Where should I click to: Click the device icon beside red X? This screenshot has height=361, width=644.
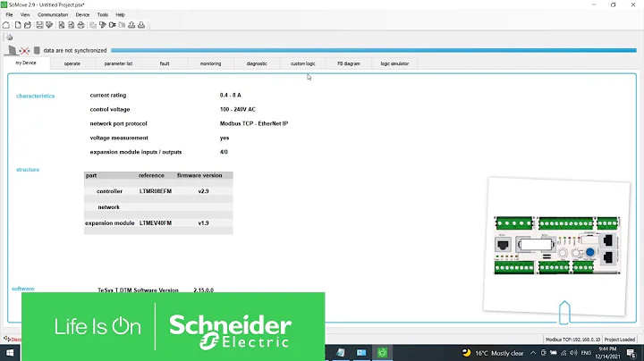tap(37, 50)
